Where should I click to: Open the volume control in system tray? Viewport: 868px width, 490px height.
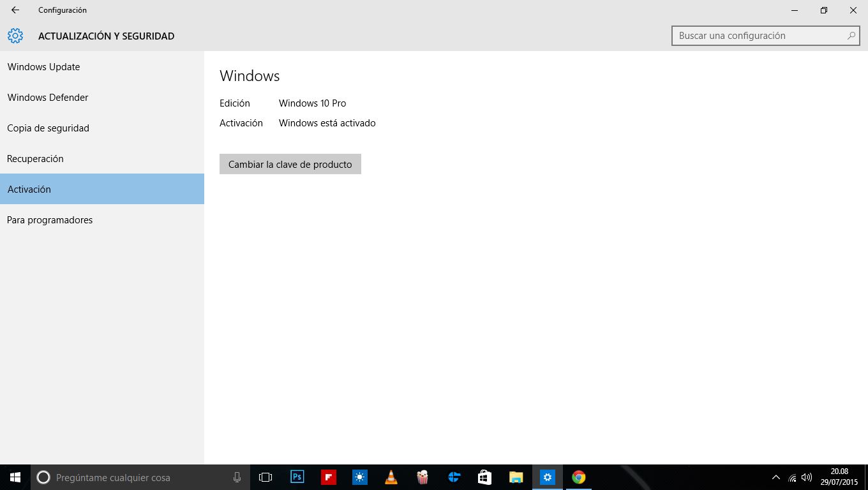point(807,477)
